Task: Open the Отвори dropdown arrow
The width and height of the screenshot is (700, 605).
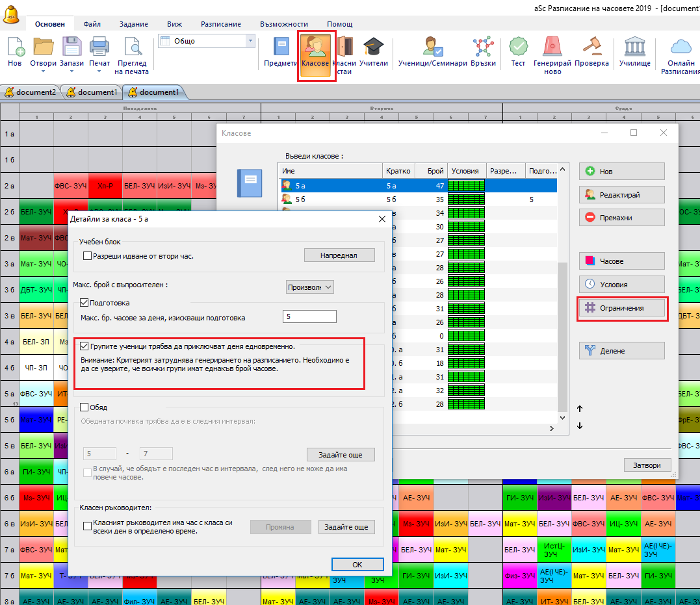Action: point(43,71)
